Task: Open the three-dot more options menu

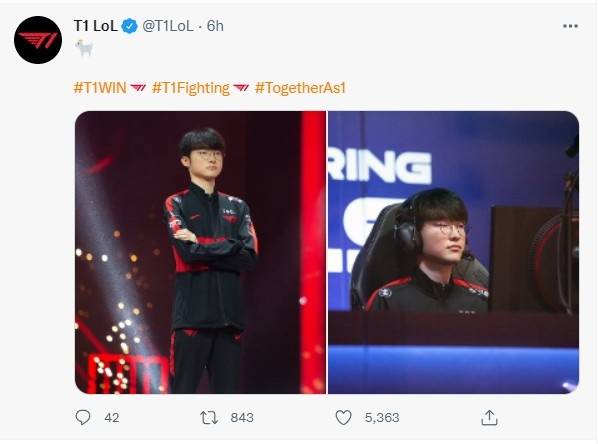Action: [570, 26]
